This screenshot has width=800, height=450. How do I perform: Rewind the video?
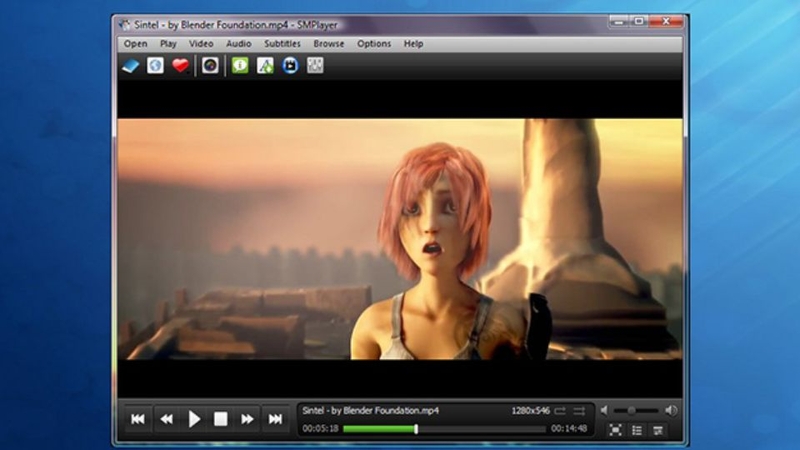pyautogui.click(x=166, y=419)
